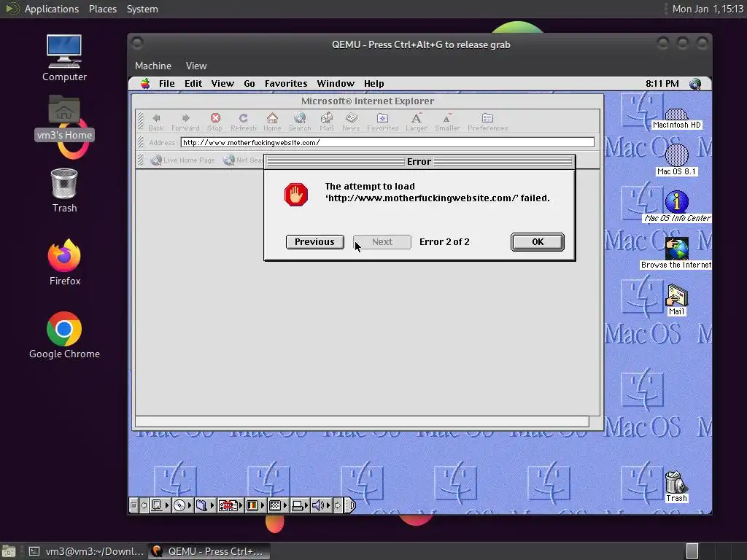
Task: Stop page loading with the Stop icon
Action: coord(215,118)
